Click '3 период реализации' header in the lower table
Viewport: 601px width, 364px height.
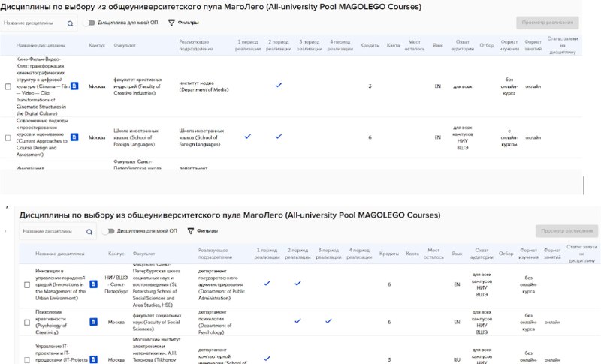pyautogui.click(x=328, y=254)
